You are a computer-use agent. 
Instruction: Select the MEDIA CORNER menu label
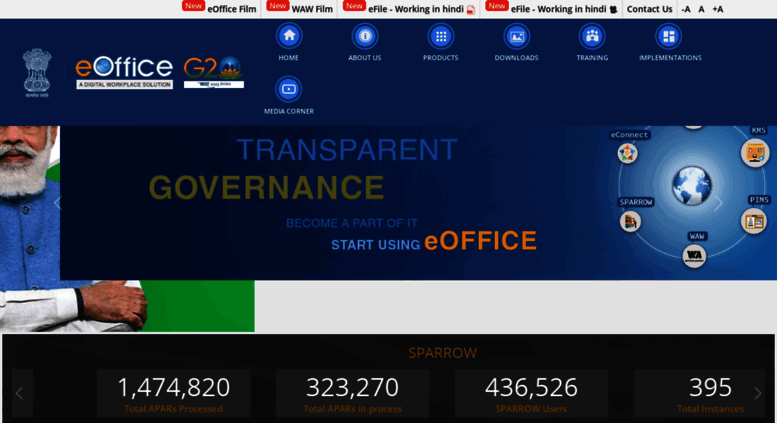tap(289, 111)
